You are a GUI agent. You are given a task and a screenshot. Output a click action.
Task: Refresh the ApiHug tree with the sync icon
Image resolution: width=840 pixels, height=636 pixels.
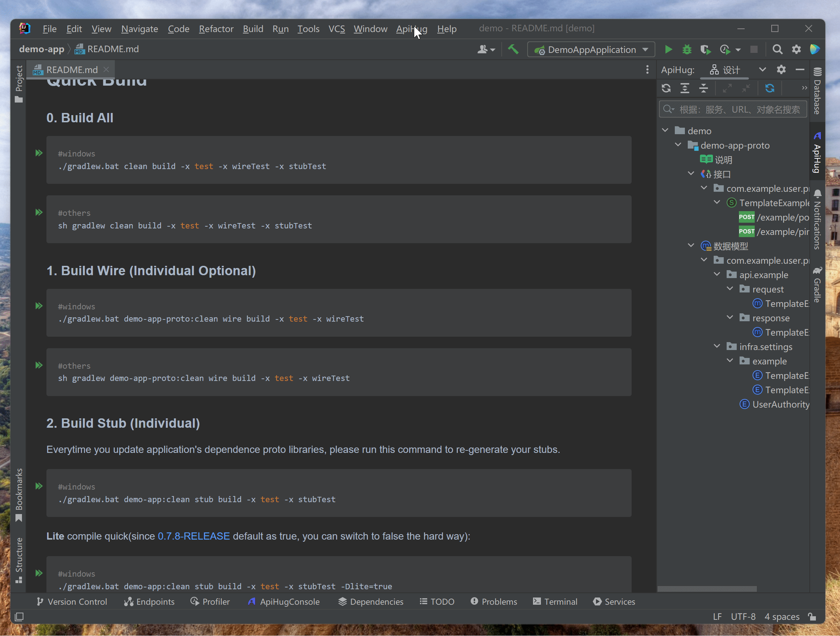pos(667,88)
